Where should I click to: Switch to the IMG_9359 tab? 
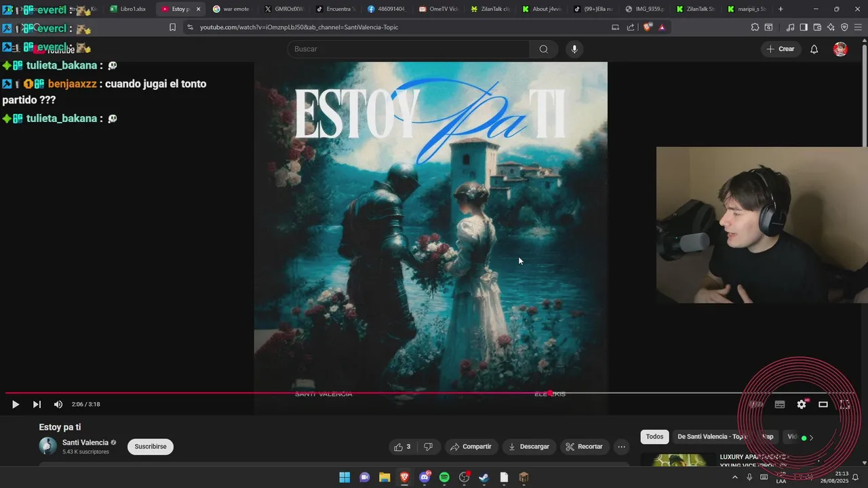[x=644, y=9]
